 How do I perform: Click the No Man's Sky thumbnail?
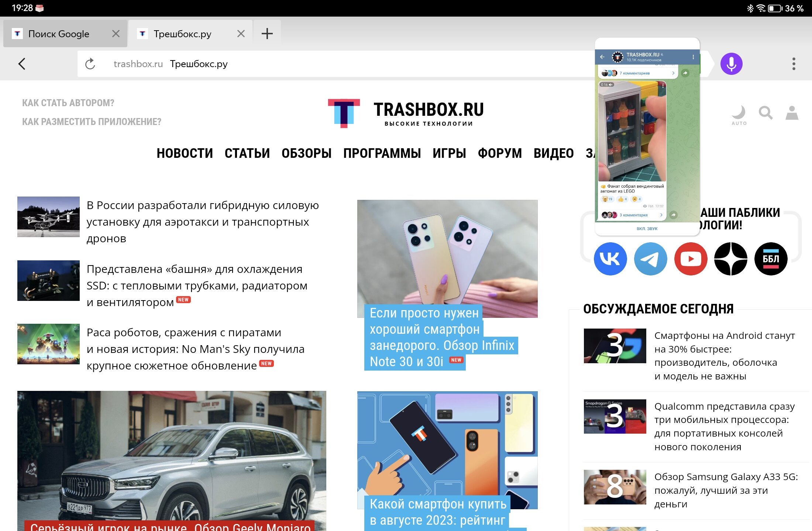point(48,344)
